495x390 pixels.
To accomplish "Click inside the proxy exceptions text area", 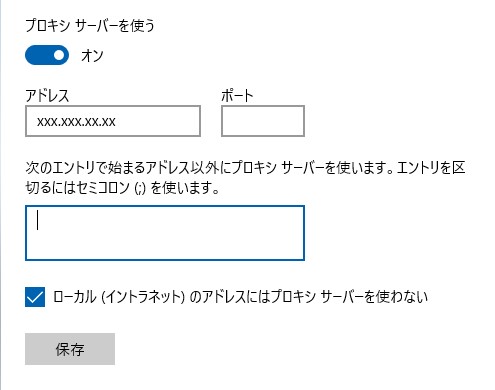I will [165, 233].
